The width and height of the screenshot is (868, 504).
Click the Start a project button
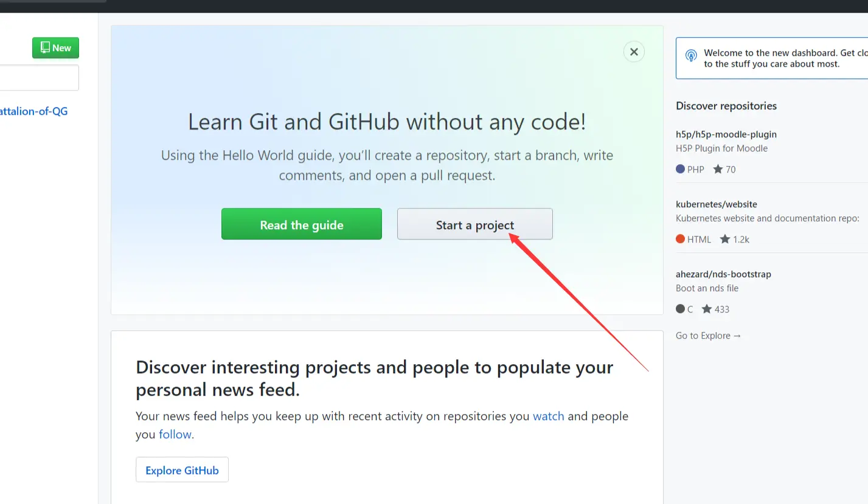[x=475, y=224]
